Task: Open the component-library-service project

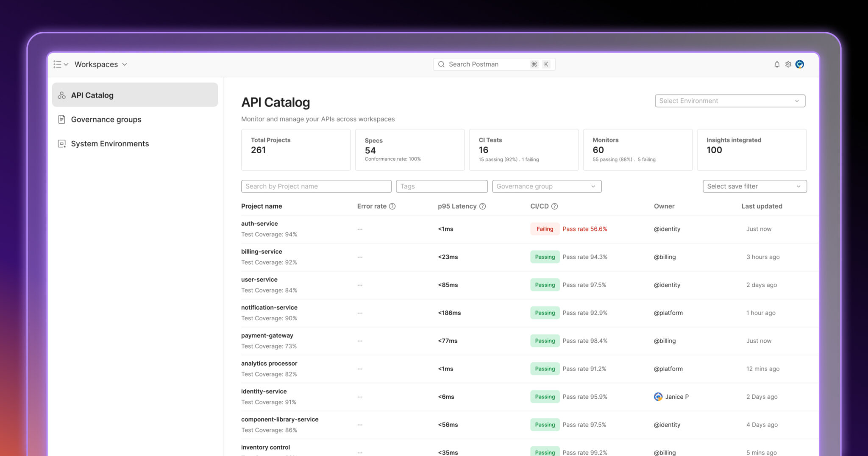Action: (x=280, y=420)
